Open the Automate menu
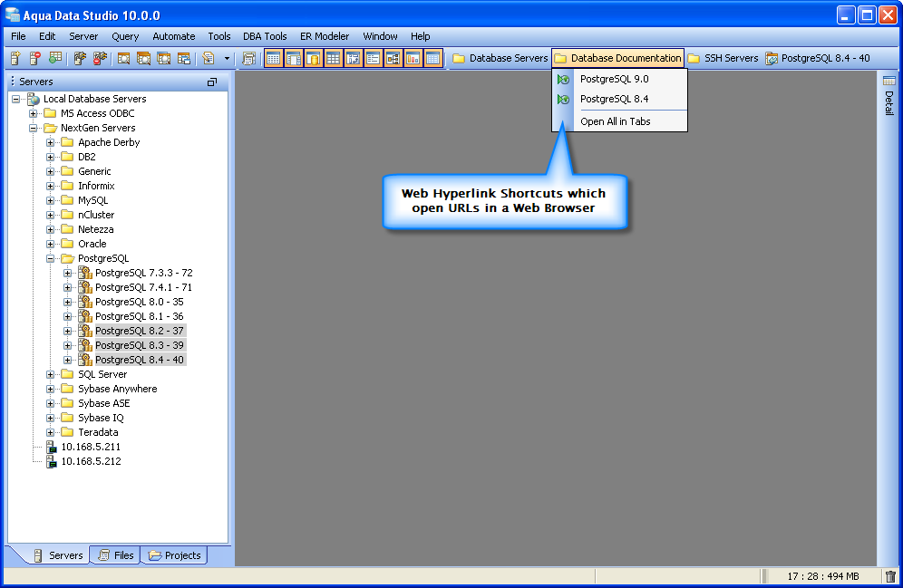This screenshot has height=588, width=903. (174, 36)
